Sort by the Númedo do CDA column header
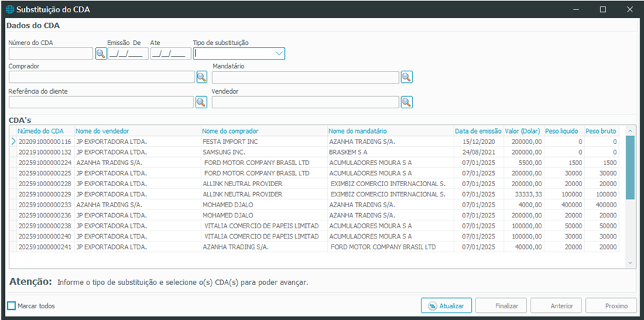Viewport: 644px width, 320px height. pos(46,131)
